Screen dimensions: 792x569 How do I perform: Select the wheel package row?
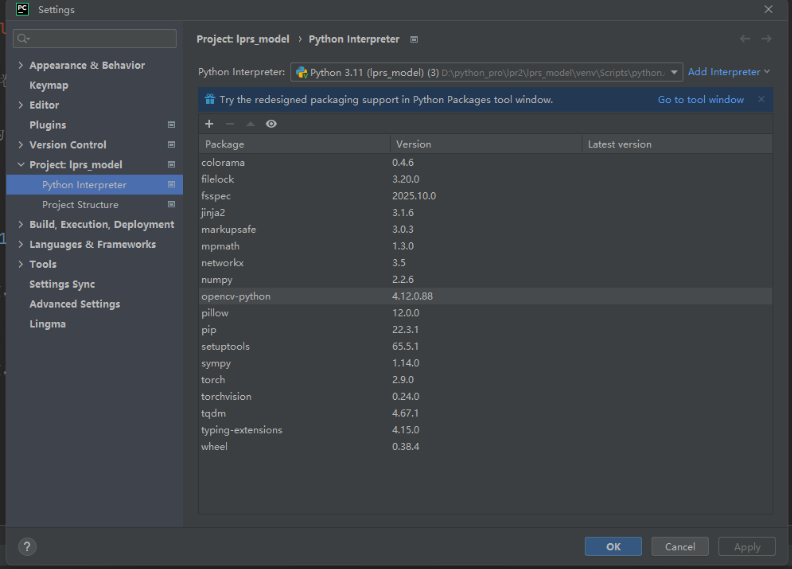485,446
